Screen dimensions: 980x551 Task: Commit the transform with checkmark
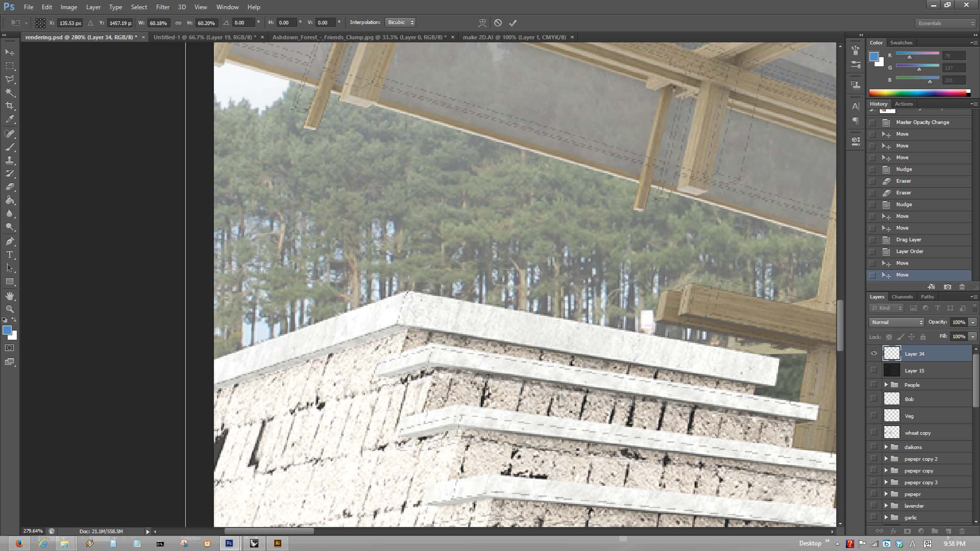click(513, 23)
